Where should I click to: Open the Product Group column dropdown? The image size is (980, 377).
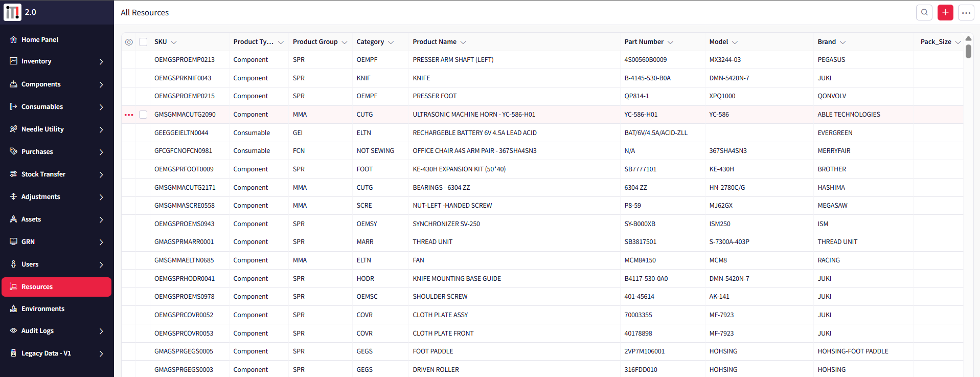pyautogui.click(x=345, y=42)
